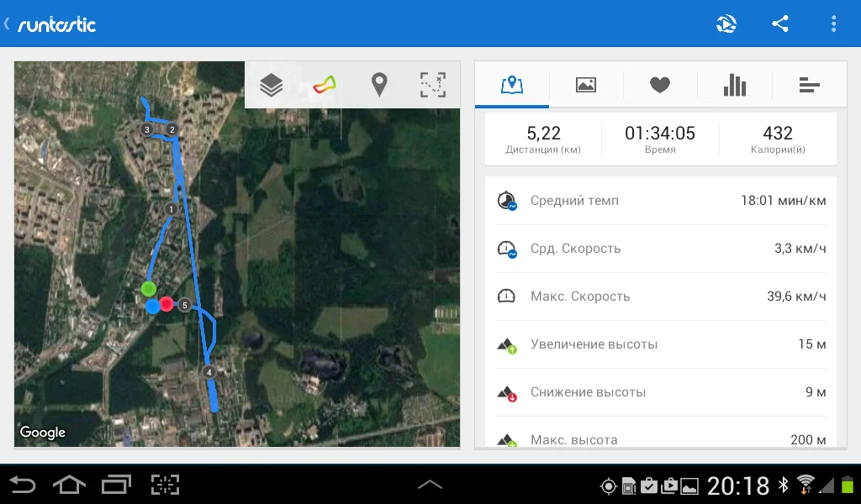The height and width of the screenshot is (504, 861).
Task: Open the photos tab
Action: click(586, 85)
